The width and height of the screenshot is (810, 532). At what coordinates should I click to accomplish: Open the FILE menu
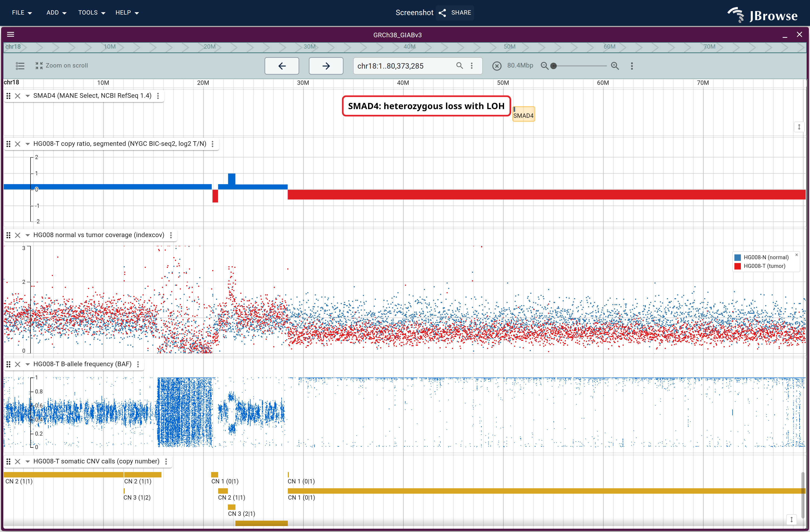click(x=22, y=13)
